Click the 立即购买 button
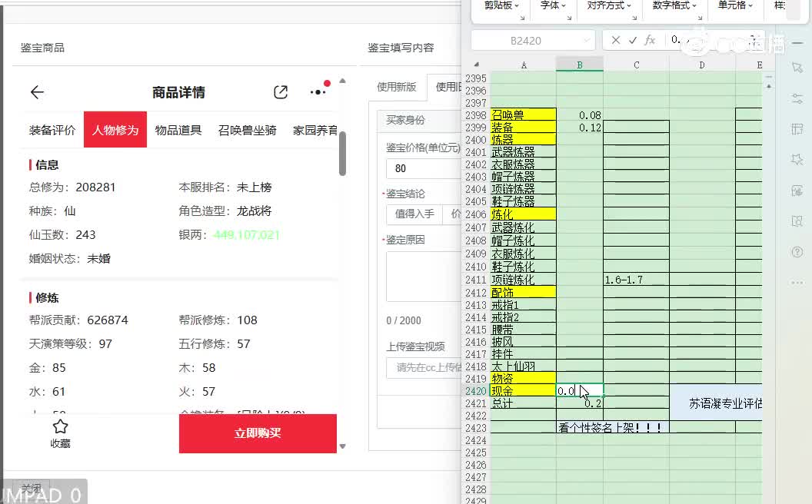812x504 pixels. [258, 433]
